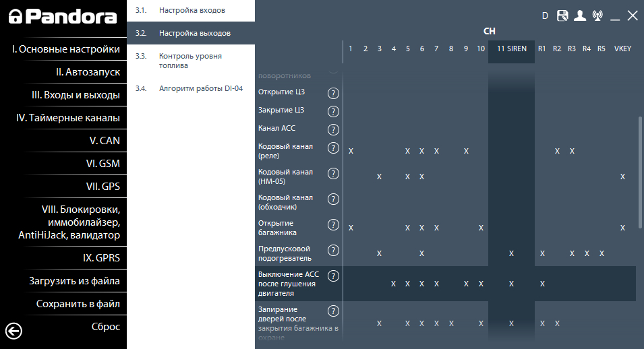The height and width of the screenshot is (349, 644).
Task: Click Сохранить в файл button
Action: coord(78,304)
